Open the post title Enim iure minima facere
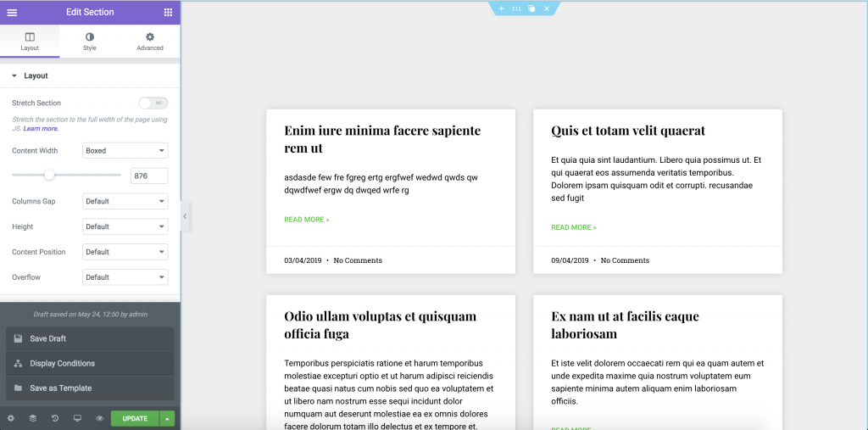 tap(382, 139)
